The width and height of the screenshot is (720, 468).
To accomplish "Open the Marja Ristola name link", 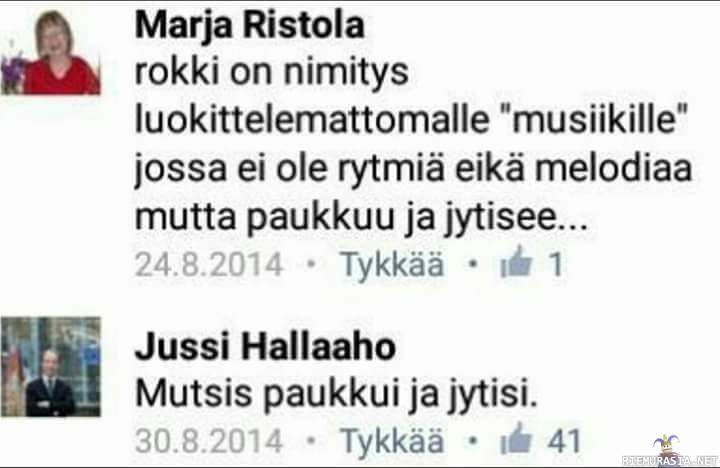I will click(250, 25).
